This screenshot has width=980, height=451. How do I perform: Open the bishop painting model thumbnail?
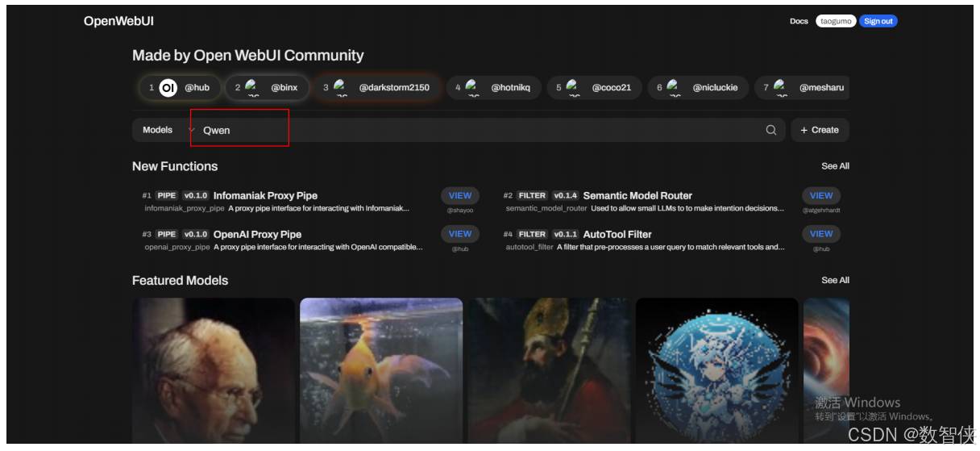(x=550, y=370)
